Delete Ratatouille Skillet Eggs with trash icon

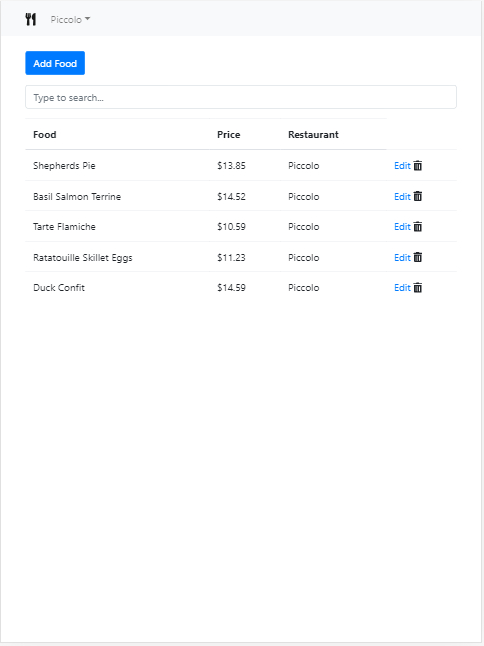(418, 257)
